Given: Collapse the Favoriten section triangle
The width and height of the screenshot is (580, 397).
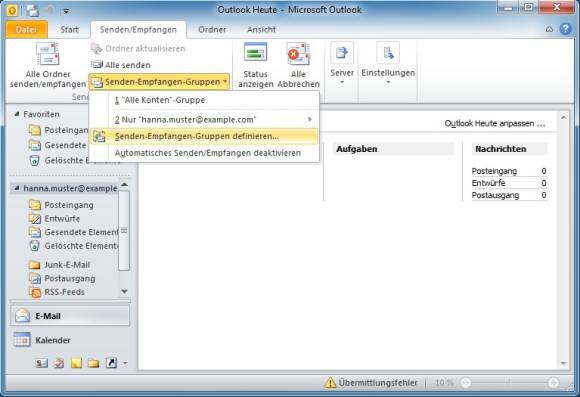Looking at the screenshot, I should (x=16, y=114).
